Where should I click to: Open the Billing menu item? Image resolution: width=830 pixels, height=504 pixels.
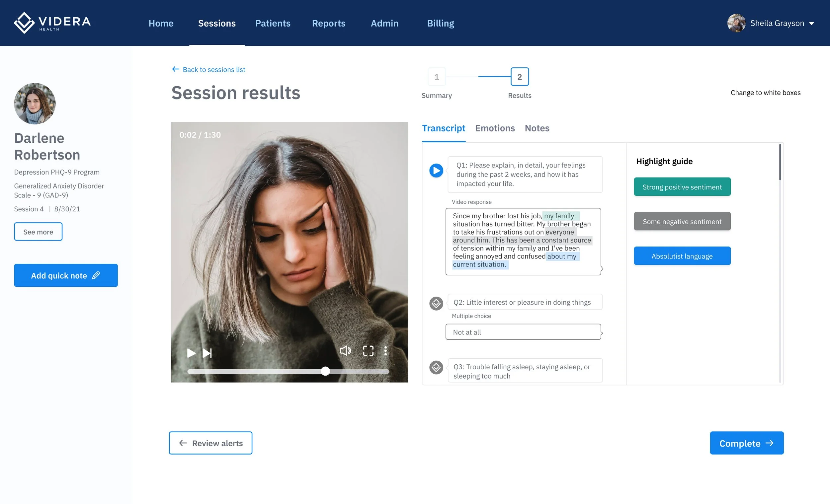pyautogui.click(x=440, y=23)
